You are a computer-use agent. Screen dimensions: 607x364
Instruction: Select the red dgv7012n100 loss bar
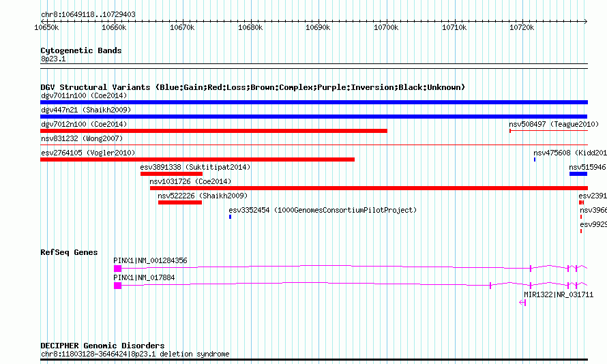213,131
